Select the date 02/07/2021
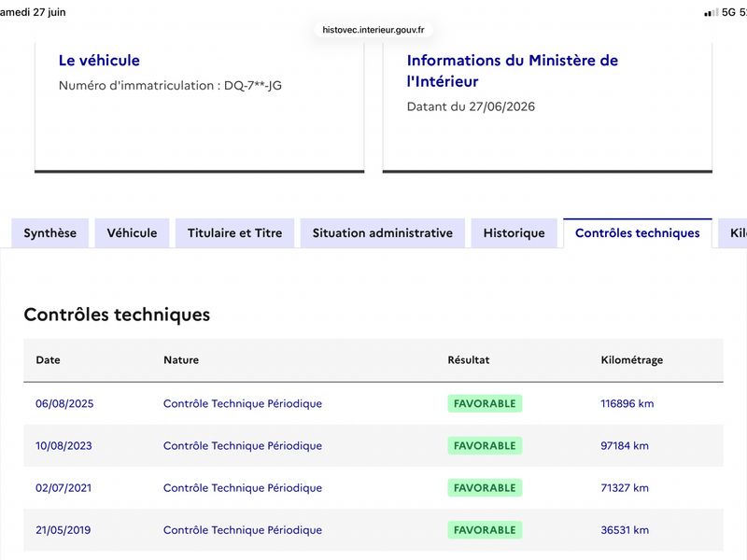The height and width of the screenshot is (560, 747). point(63,488)
